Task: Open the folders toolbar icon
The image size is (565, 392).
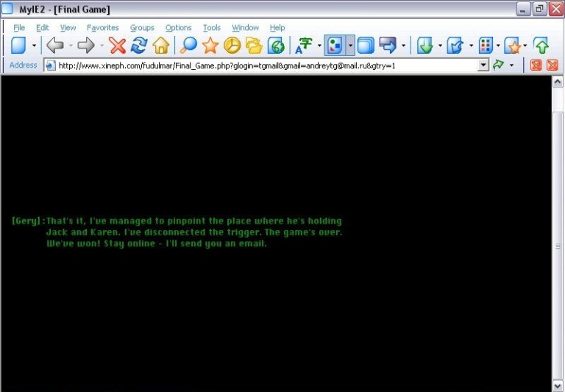Action: [254, 46]
